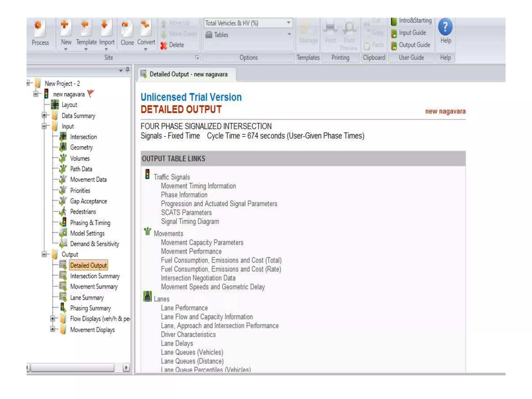
Task: Open the Tables dropdown arrow
Action: click(x=289, y=34)
